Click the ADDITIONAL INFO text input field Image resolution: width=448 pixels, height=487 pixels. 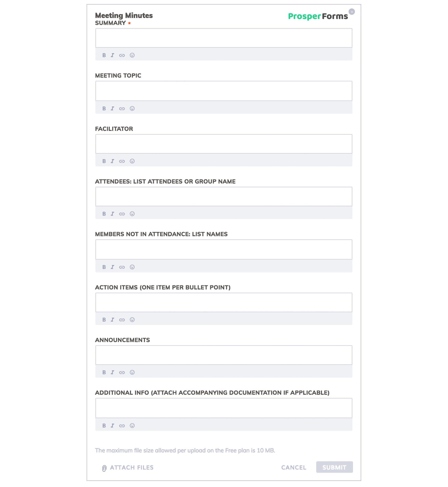[x=224, y=408]
